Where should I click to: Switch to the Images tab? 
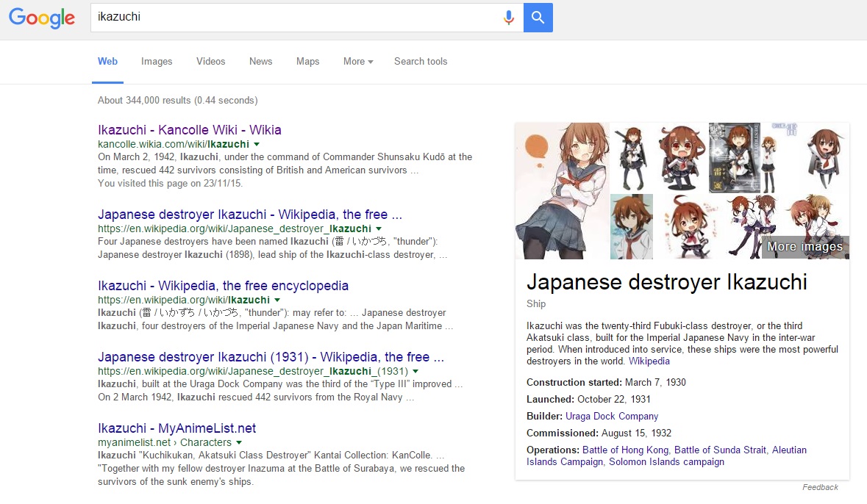157,61
